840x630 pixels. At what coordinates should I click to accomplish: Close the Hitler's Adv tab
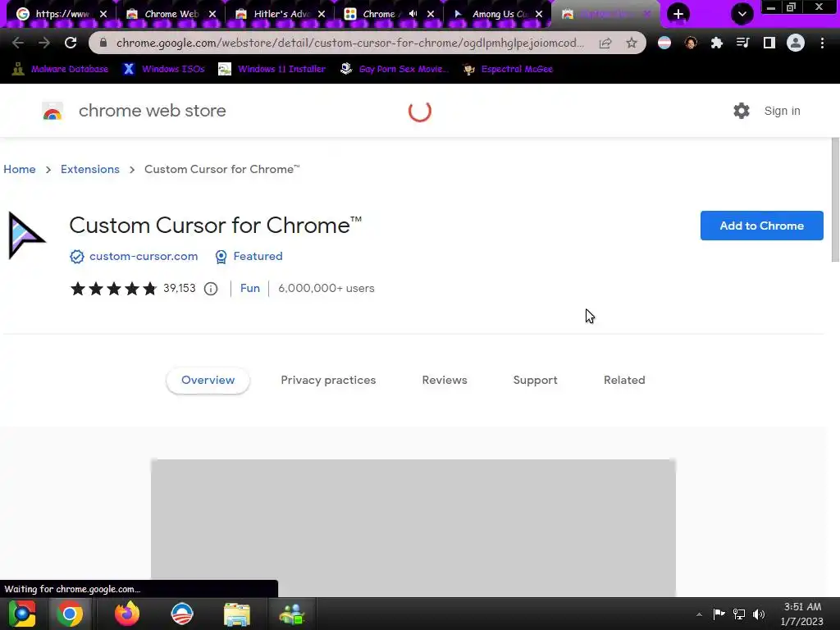click(322, 15)
